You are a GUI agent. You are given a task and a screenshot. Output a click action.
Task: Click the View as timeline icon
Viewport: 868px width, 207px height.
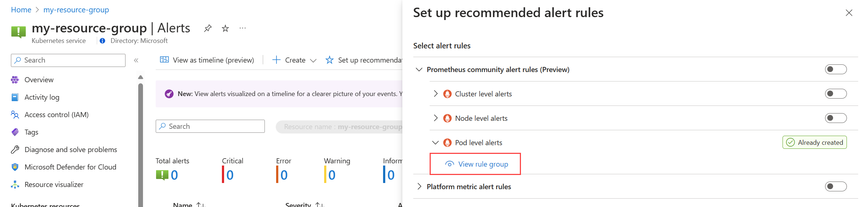pyautogui.click(x=164, y=60)
